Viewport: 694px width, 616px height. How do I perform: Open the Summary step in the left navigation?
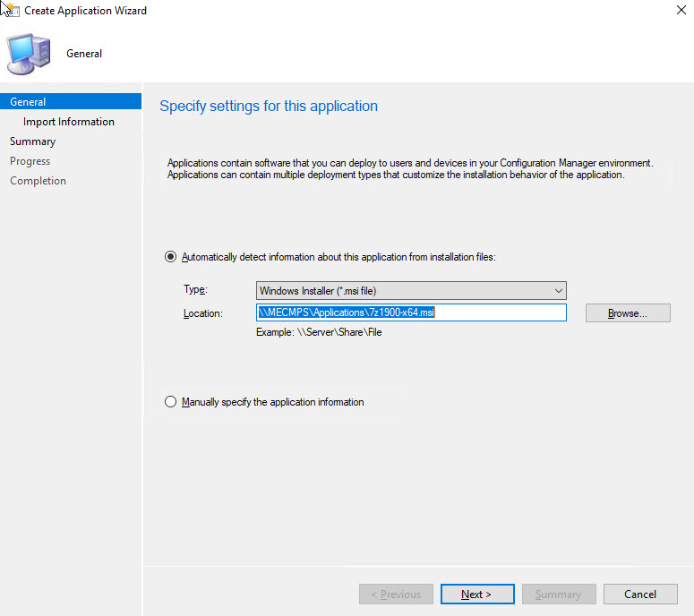[33, 141]
